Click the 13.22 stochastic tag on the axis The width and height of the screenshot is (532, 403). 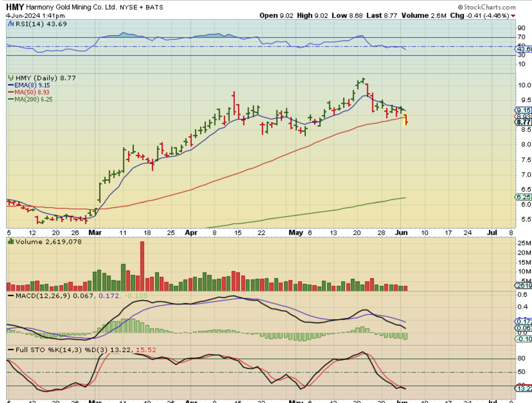click(x=523, y=388)
